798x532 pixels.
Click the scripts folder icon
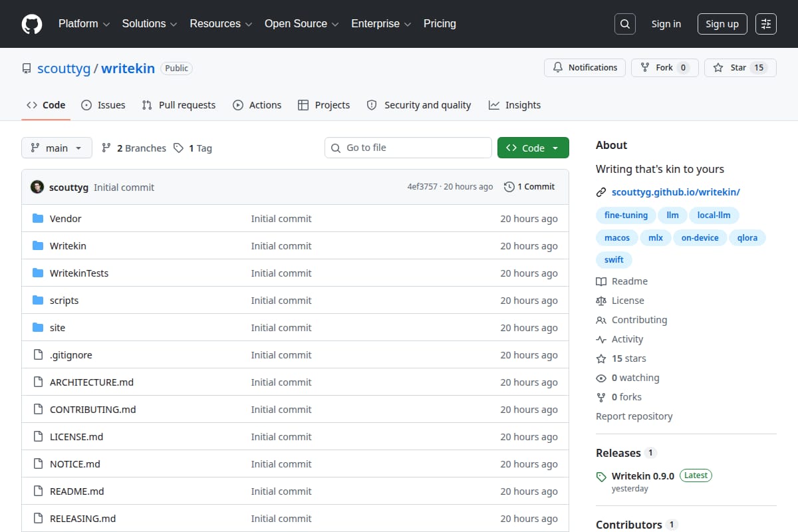point(38,301)
